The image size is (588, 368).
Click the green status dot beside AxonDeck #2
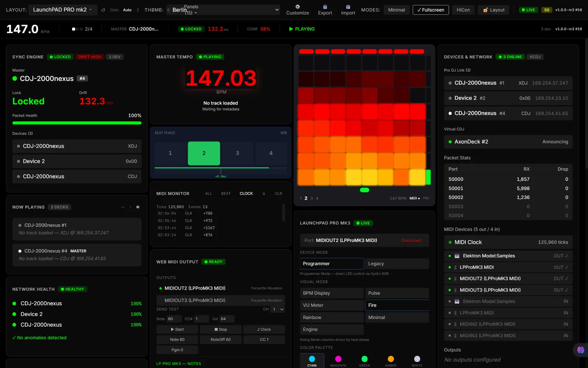coord(450,142)
